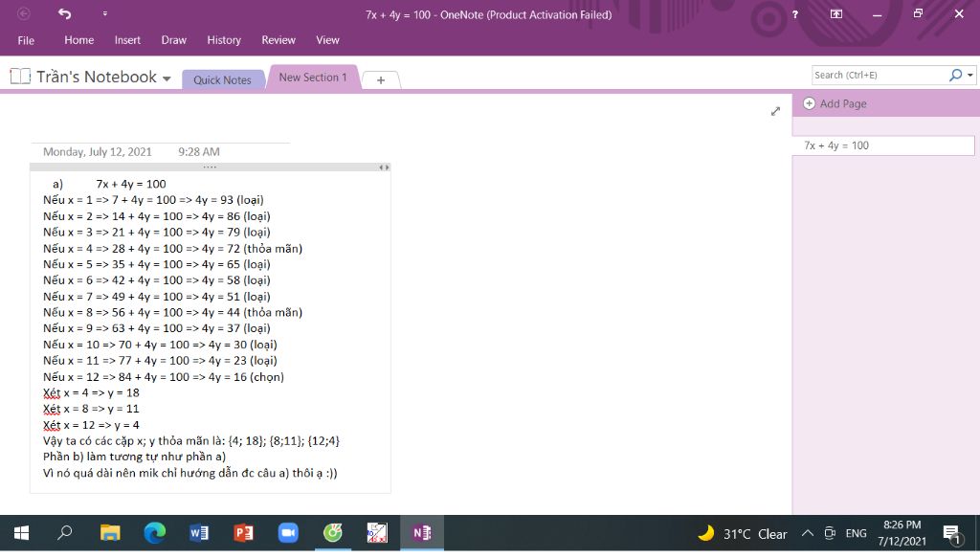Open the Snipping tool taskbar icon
The width and height of the screenshot is (980, 558).
(x=377, y=533)
